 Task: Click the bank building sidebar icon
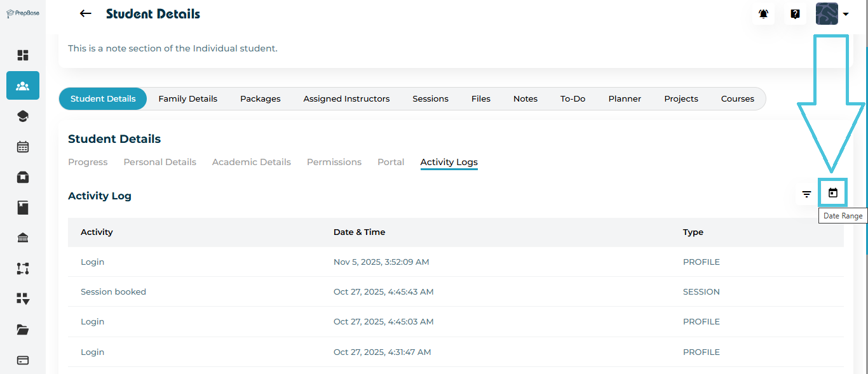[23, 238]
